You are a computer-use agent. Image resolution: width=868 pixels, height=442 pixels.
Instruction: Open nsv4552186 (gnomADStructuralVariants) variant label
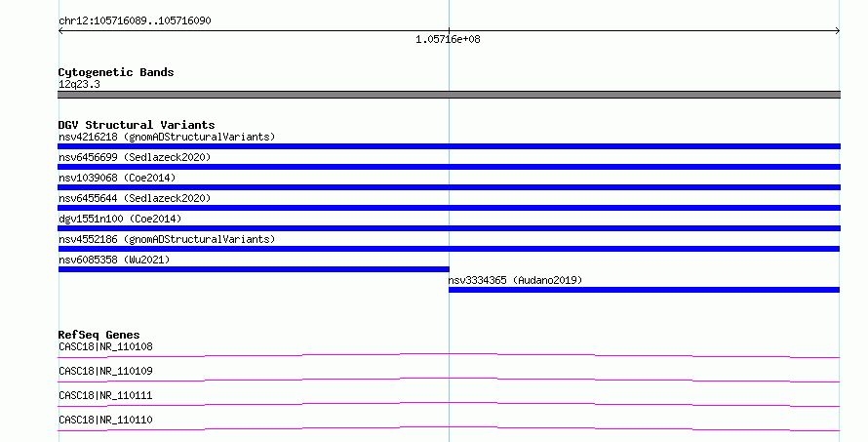167,239
